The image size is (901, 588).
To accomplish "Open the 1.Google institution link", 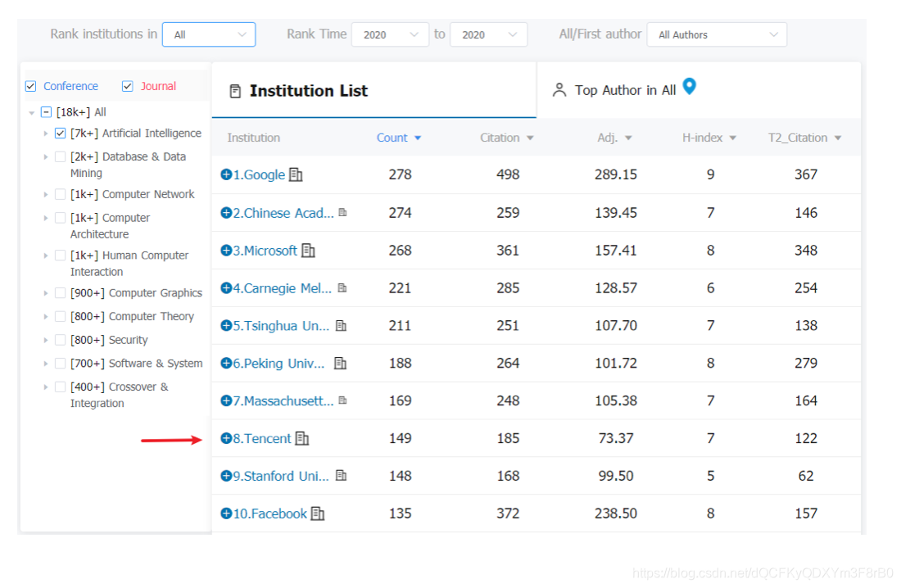I will (259, 174).
